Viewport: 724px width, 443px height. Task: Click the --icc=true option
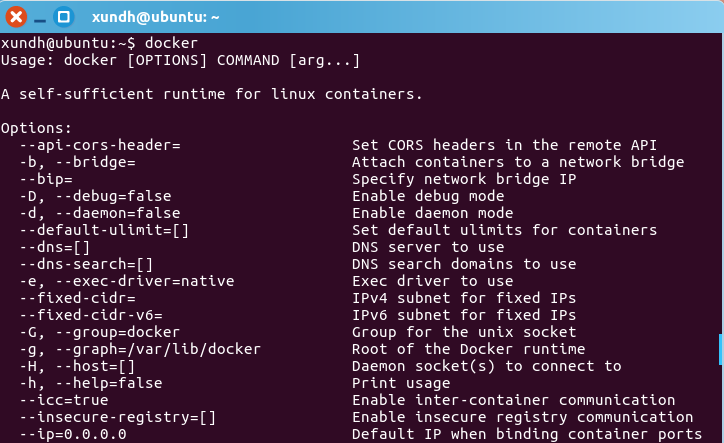click(64, 400)
